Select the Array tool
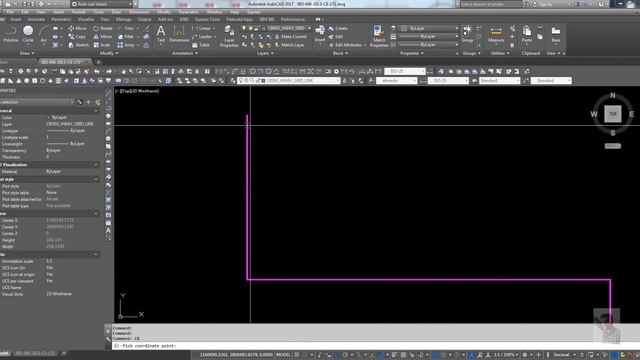 pyautogui.click(x=126, y=45)
